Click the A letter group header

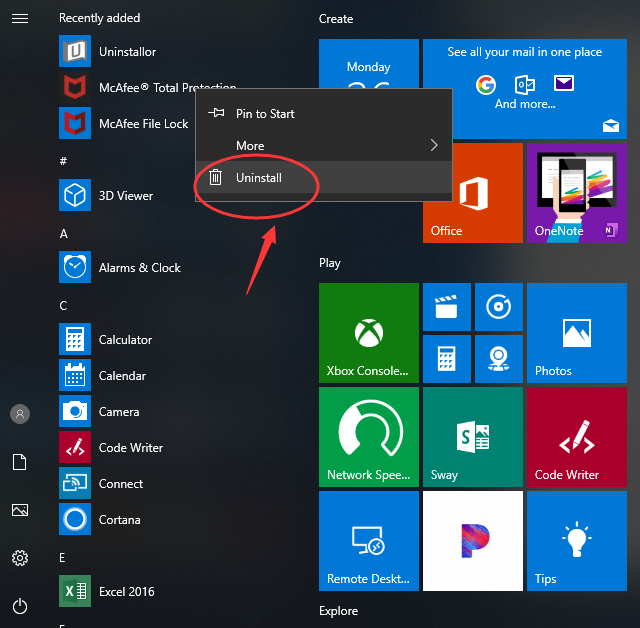(64, 234)
